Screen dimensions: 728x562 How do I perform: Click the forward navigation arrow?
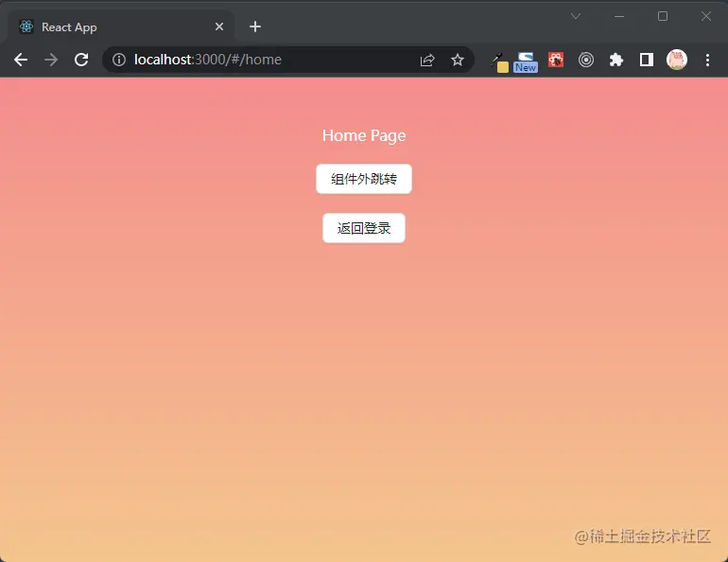[x=51, y=60]
